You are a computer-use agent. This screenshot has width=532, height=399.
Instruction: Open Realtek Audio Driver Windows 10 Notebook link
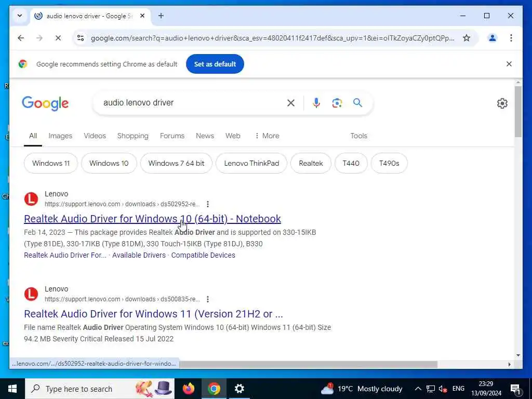coord(152,219)
